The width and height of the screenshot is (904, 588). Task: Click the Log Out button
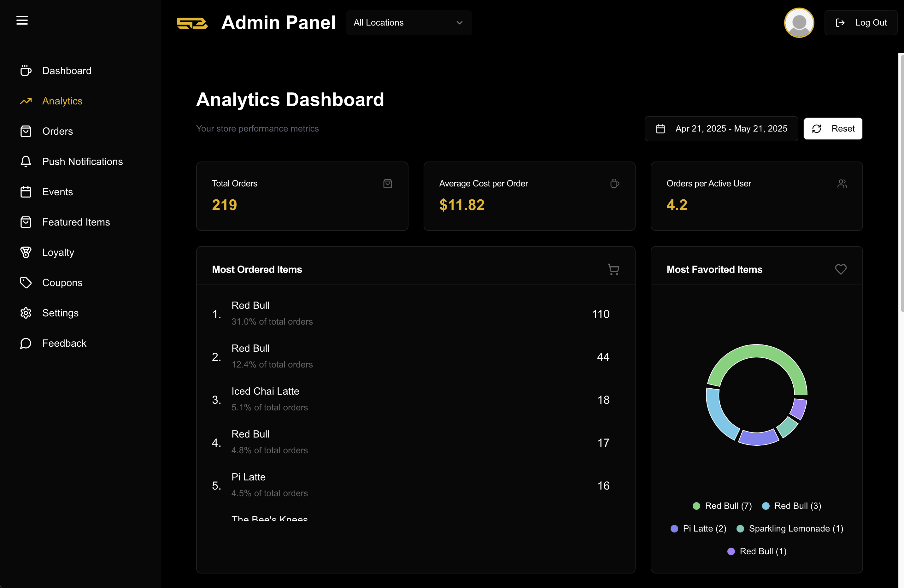[x=861, y=23]
